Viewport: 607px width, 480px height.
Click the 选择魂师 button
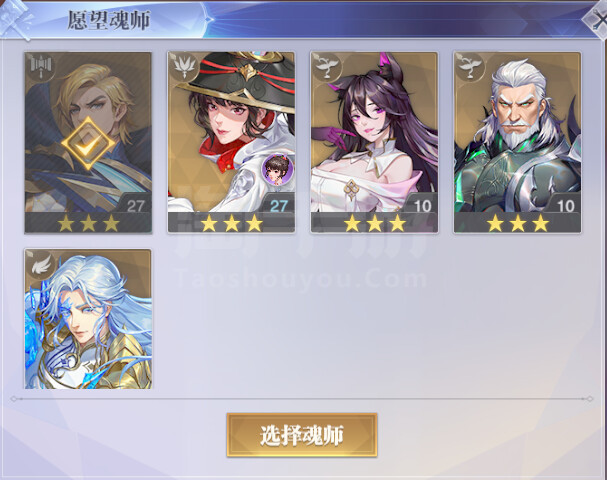(302, 435)
